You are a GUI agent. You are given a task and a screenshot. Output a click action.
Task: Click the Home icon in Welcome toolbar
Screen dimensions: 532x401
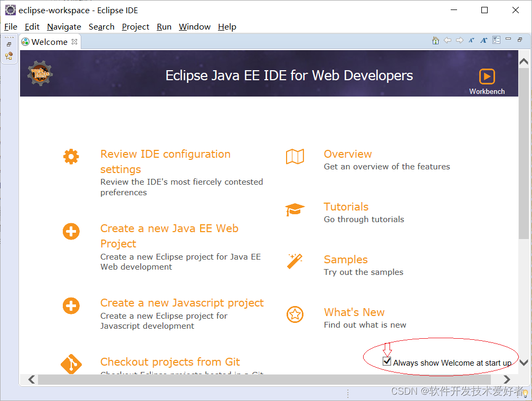[435, 41]
